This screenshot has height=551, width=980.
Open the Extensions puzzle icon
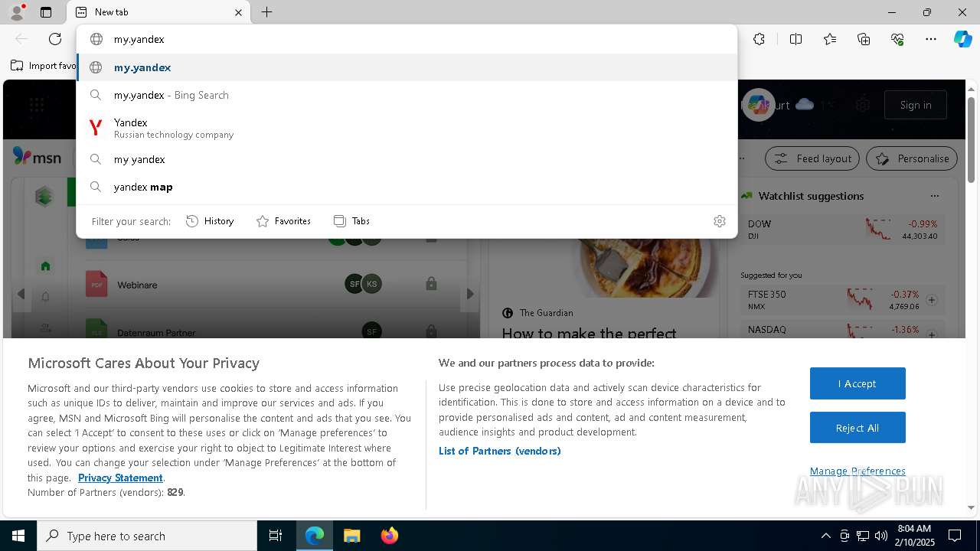click(x=759, y=39)
